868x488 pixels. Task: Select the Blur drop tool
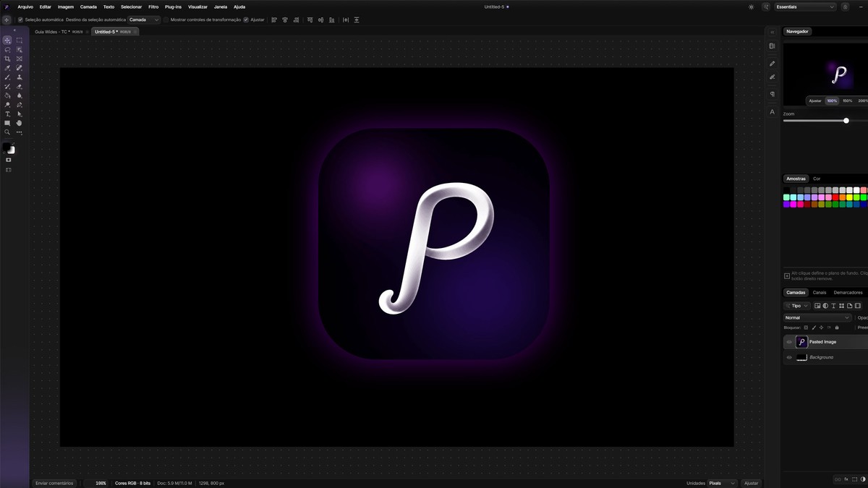(x=20, y=95)
